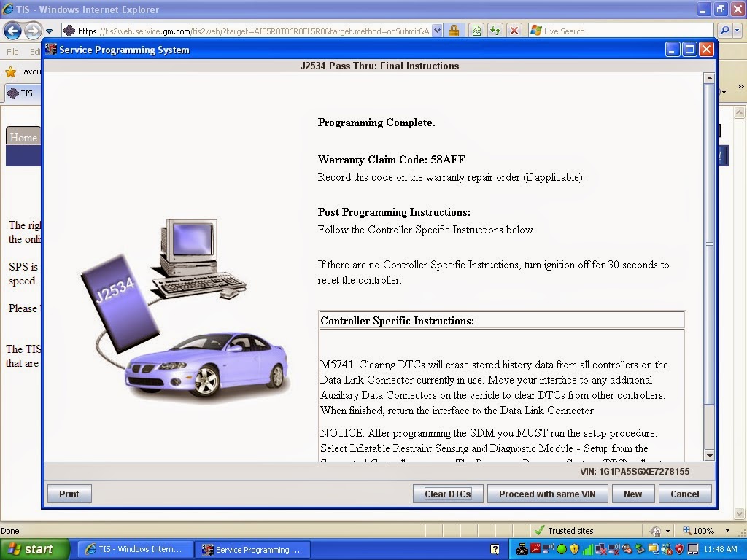Open the File menu
Image resolution: width=747 pixels, height=560 pixels.
tap(12, 52)
